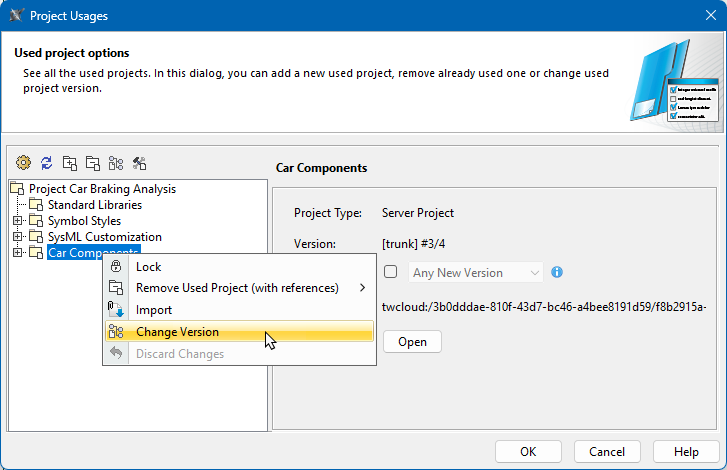Choose Import from the context menu

tap(154, 310)
